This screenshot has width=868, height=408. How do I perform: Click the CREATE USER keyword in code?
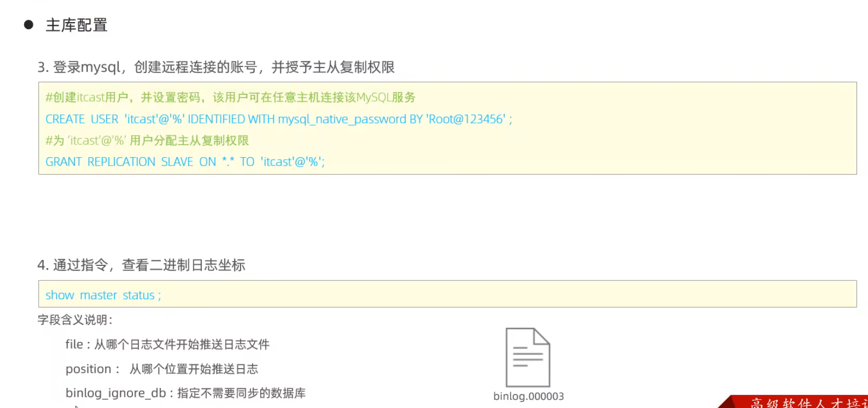click(82, 119)
